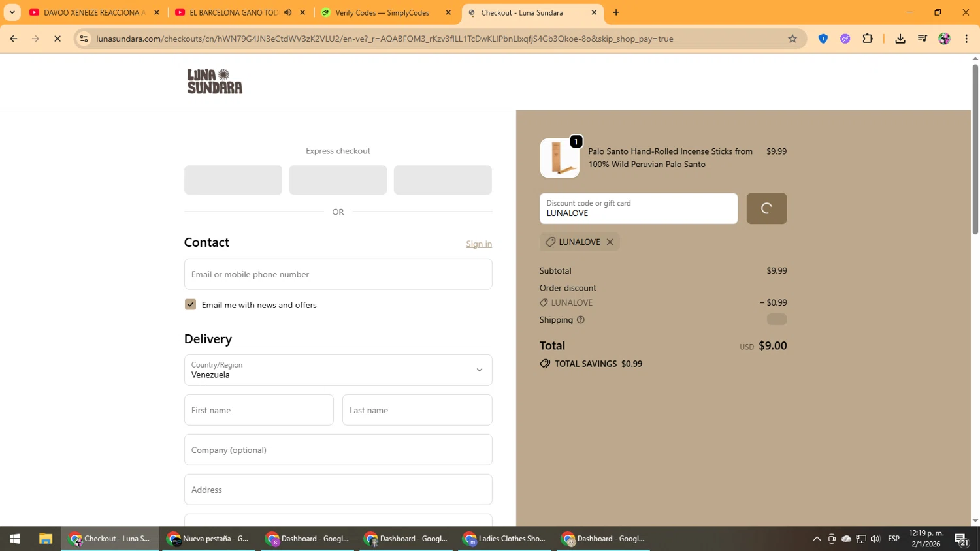Open the Extensions puzzle menu

868,39
